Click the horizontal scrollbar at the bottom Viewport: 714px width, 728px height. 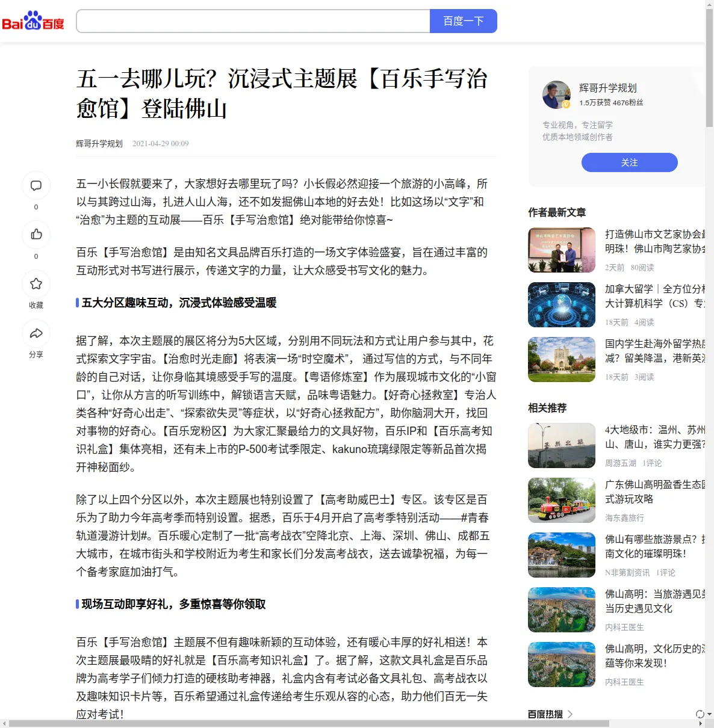pyautogui.click(x=309, y=723)
